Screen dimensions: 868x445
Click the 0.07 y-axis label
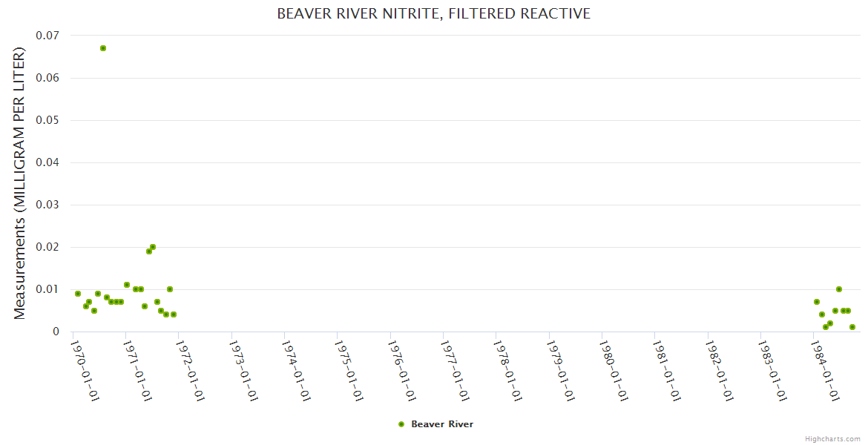click(x=47, y=36)
